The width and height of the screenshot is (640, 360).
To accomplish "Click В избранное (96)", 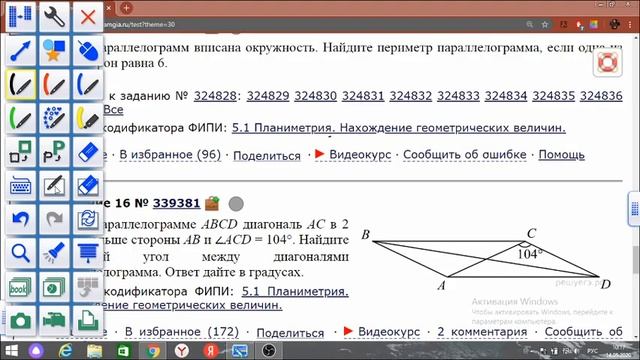I will [x=170, y=155].
